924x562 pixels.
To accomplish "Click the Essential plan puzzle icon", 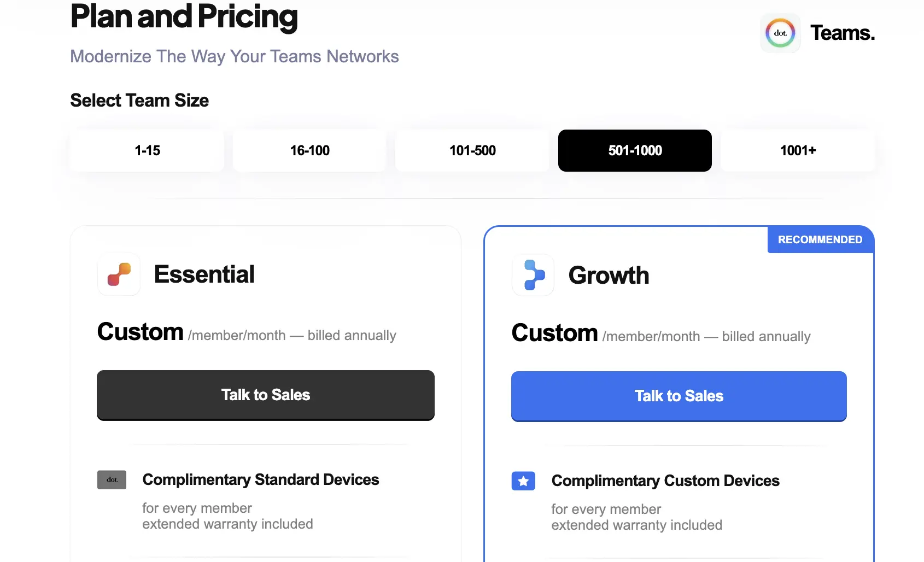I will (x=119, y=275).
